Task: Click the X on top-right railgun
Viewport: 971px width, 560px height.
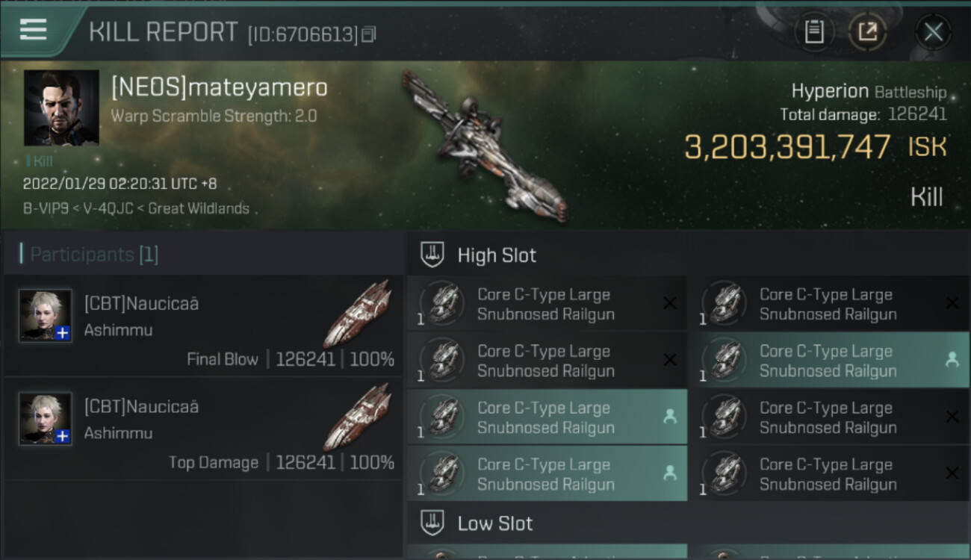Action: click(x=952, y=303)
